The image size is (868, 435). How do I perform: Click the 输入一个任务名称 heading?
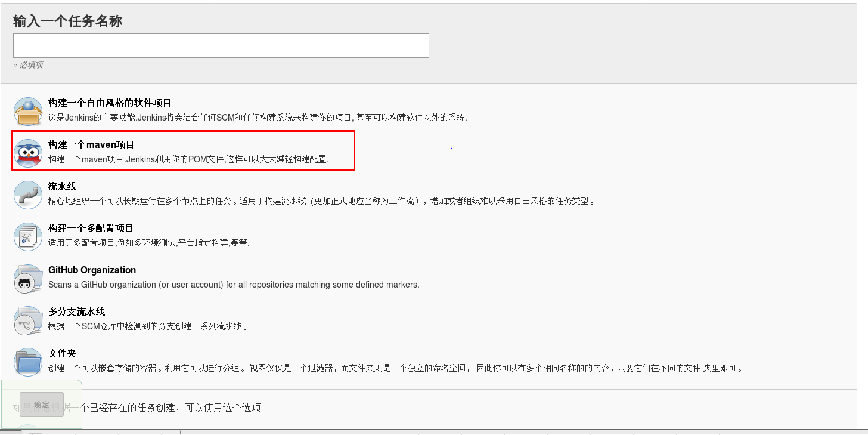click(x=68, y=21)
